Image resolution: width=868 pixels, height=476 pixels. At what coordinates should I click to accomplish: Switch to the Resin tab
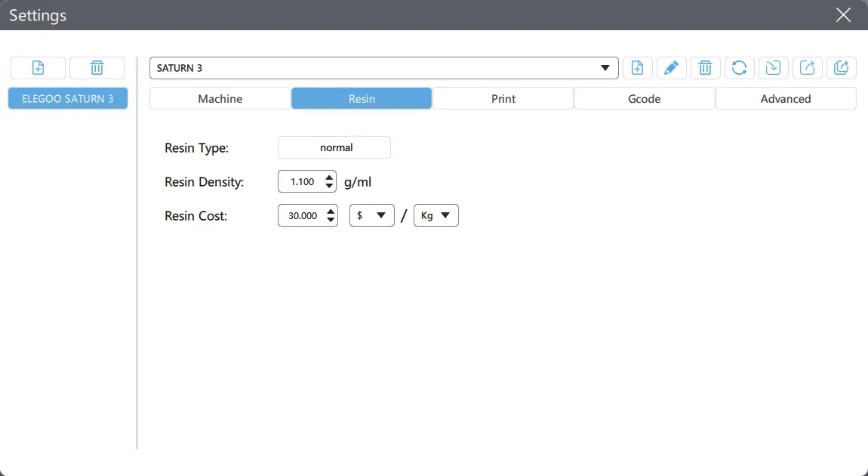(x=362, y=99)
